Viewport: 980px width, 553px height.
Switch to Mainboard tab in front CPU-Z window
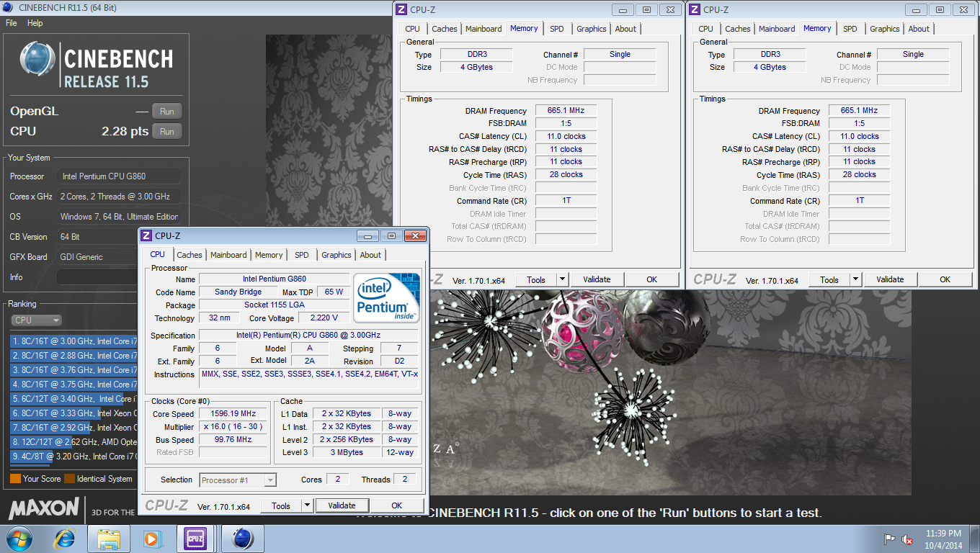click(x=228, y=255)
